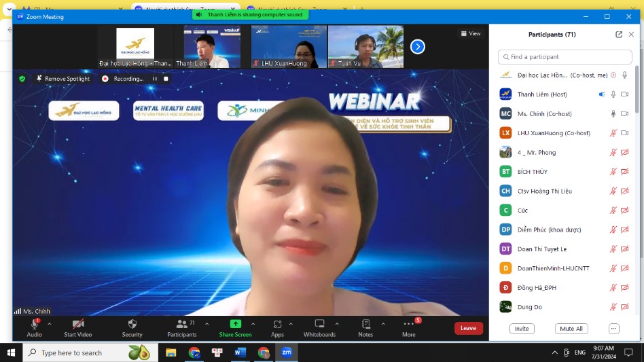Open Whiteboards from the meeting toolbar
The image size is (644, 362).
(x=319, y=327)
